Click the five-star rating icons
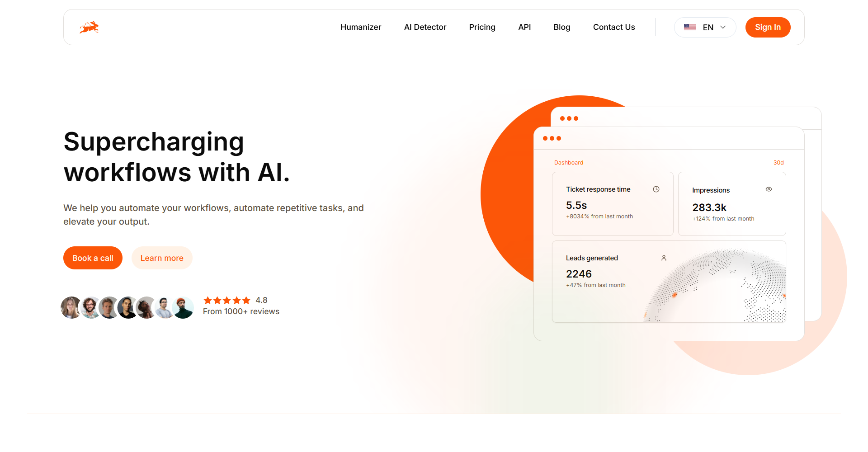The height and width of the screenshot is (452, 868). (x=227, y=300)
